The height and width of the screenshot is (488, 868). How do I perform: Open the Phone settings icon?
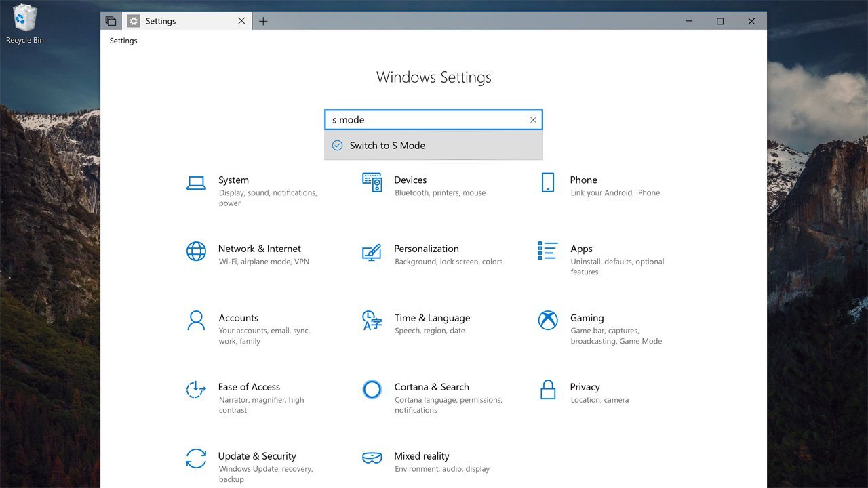pos(548,182)
